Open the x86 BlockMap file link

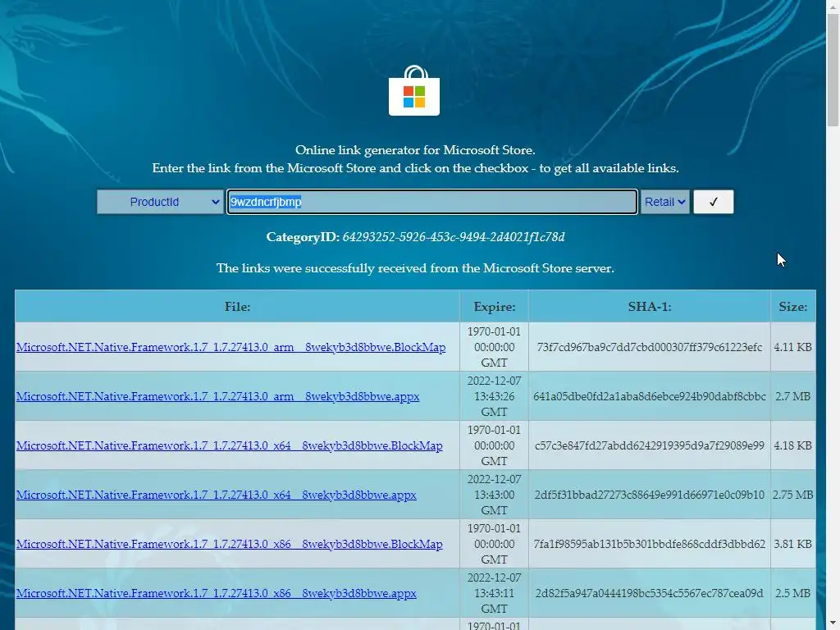pos(230,545)
